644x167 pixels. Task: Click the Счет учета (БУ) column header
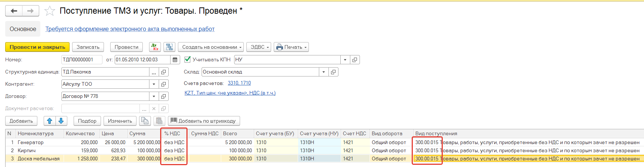(276, 133)
